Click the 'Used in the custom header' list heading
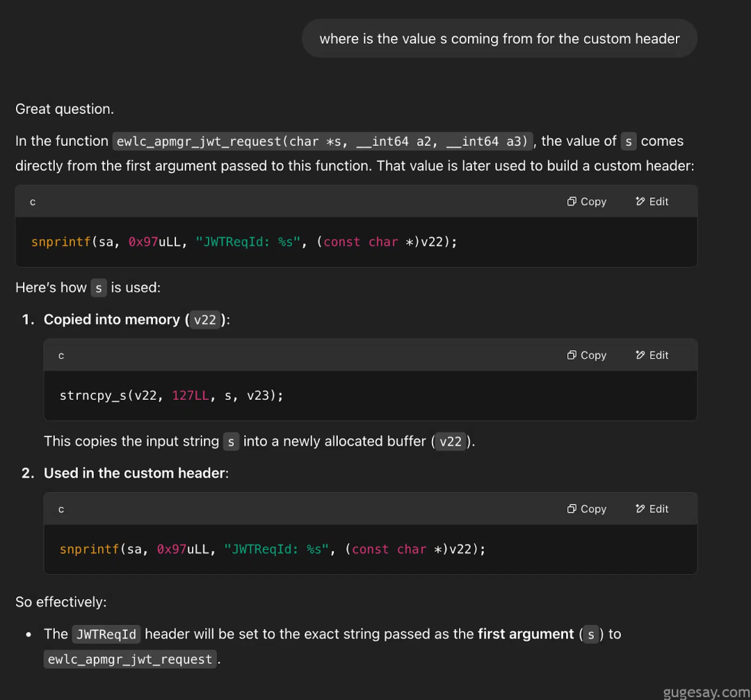 [136, 473]
